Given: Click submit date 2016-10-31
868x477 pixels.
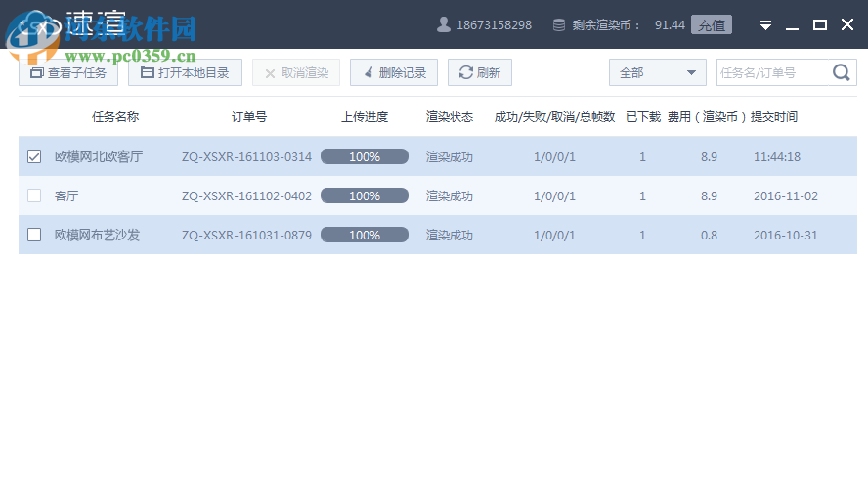Looking at the screenshot, I should tap(786, 236).
